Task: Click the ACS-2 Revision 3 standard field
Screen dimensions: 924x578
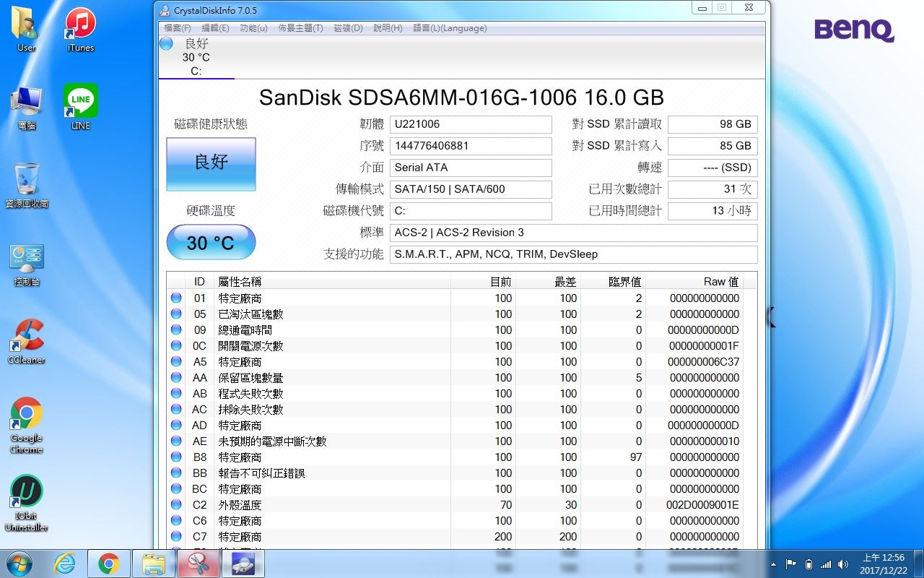Action: click(x=573, y=233)
